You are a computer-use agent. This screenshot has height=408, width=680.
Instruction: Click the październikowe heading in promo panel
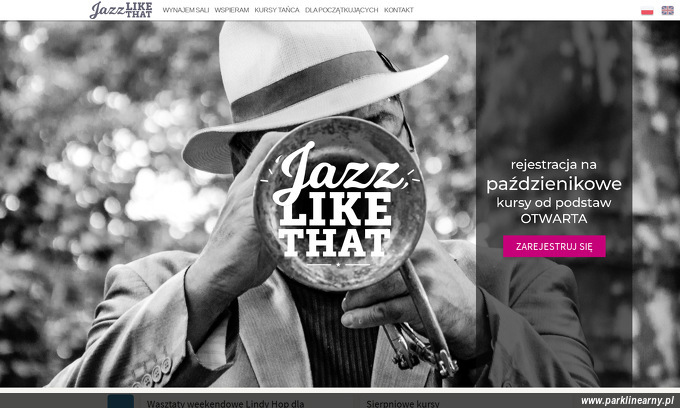[x=554, y=184]
